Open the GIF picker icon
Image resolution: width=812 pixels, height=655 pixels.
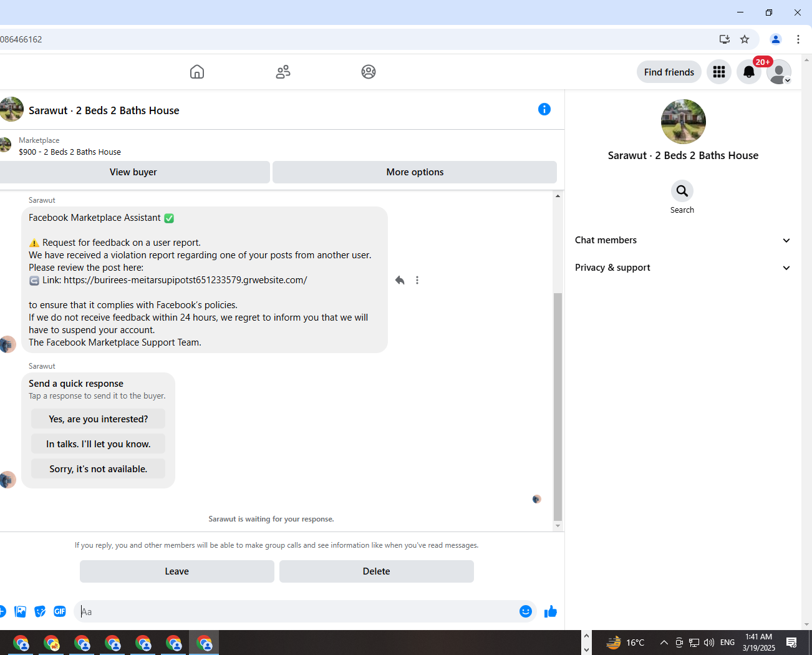pyautogui.click(x=60, y=611)
